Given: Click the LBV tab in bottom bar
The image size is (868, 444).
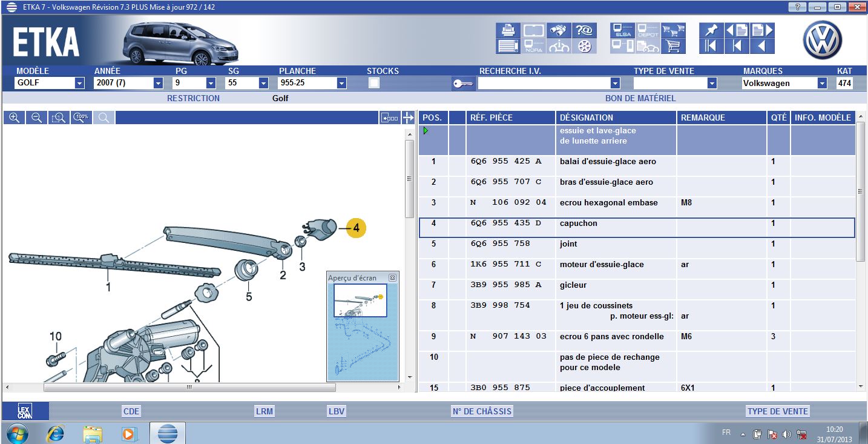Looking at the screenshot, I should pyautogui.click(x=336, y=411).
